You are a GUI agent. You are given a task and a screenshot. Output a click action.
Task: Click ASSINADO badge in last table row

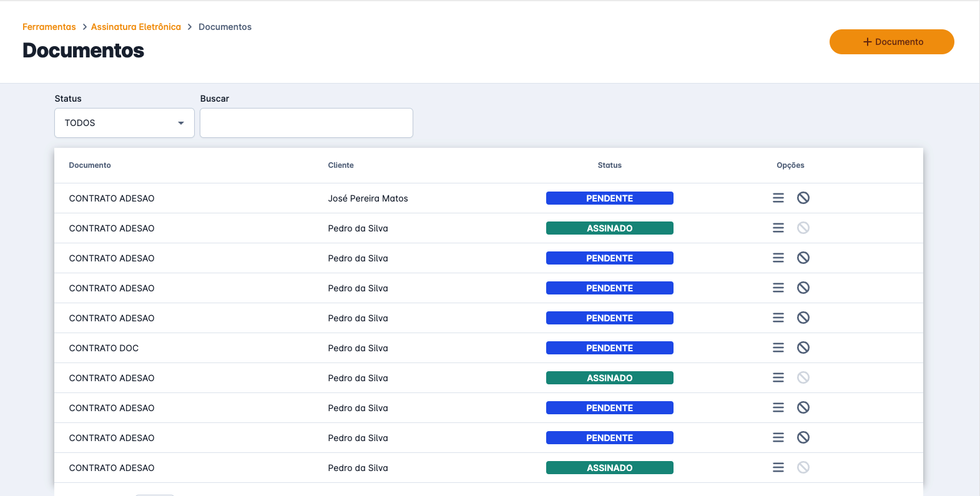pos(609,468)
